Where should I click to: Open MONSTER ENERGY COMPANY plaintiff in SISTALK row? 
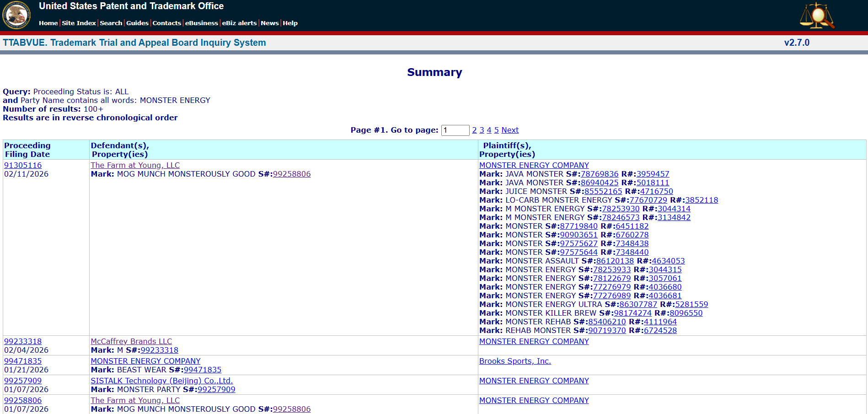534,381
